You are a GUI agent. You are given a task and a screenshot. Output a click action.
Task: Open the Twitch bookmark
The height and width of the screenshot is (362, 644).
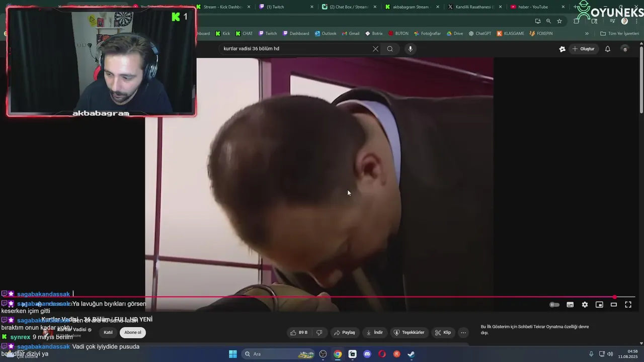268,34
